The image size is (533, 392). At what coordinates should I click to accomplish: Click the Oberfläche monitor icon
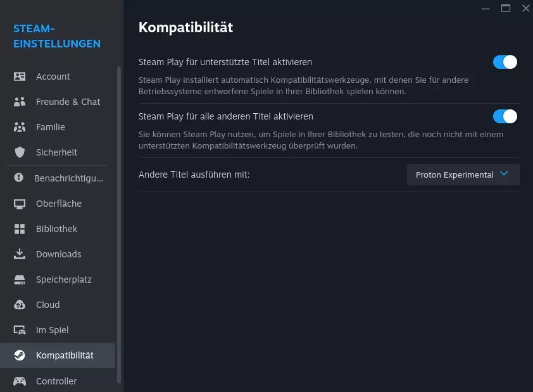pyautogui.click(x=20, y=204)
